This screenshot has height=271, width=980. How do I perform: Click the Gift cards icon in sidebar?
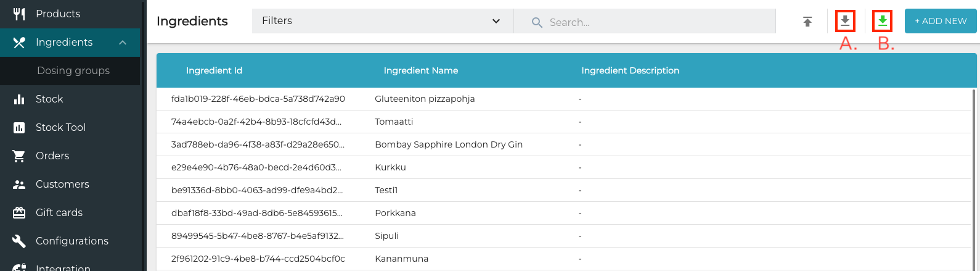[x=19, y=213]
